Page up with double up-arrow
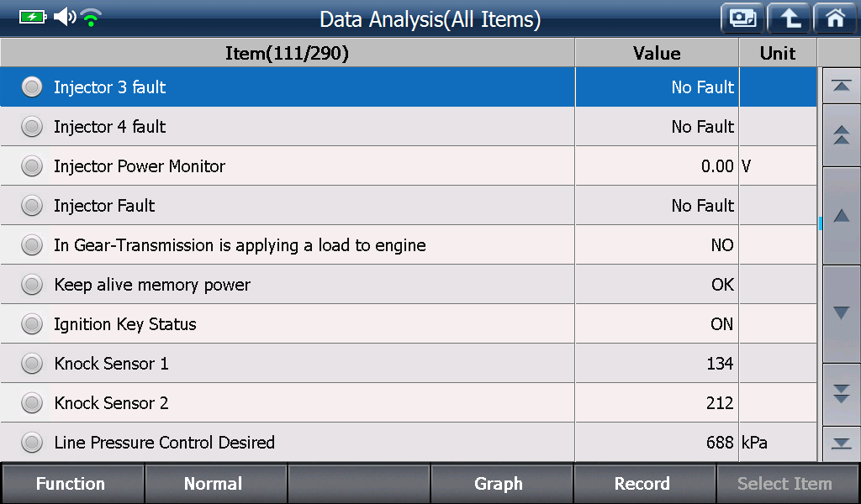 (841, 135)
